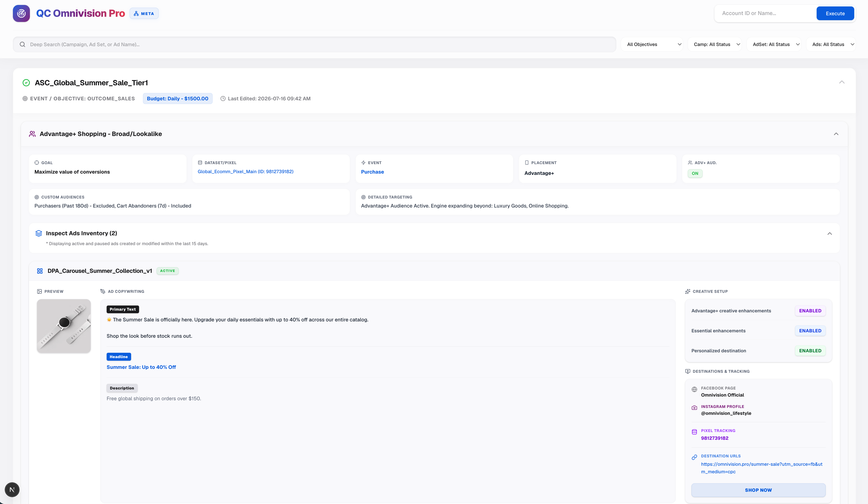
Task: Open the Ads: All Status dropdown
Action: (831, 44)
